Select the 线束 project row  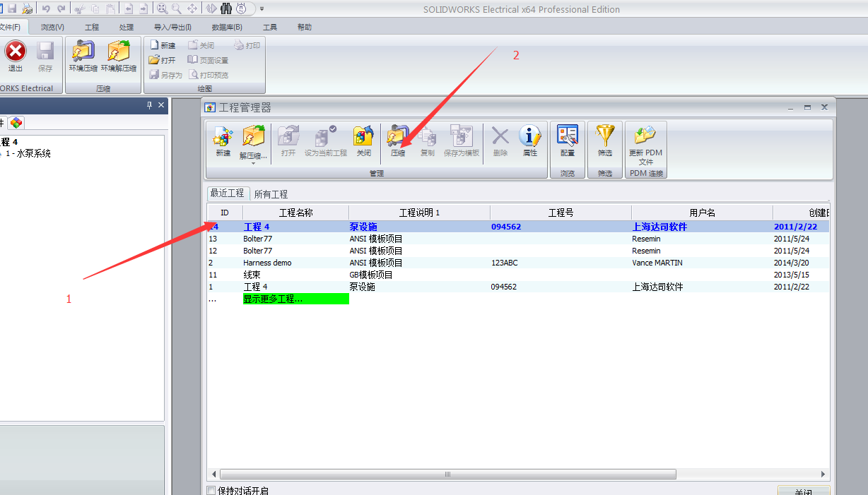(x=517, y=275)
